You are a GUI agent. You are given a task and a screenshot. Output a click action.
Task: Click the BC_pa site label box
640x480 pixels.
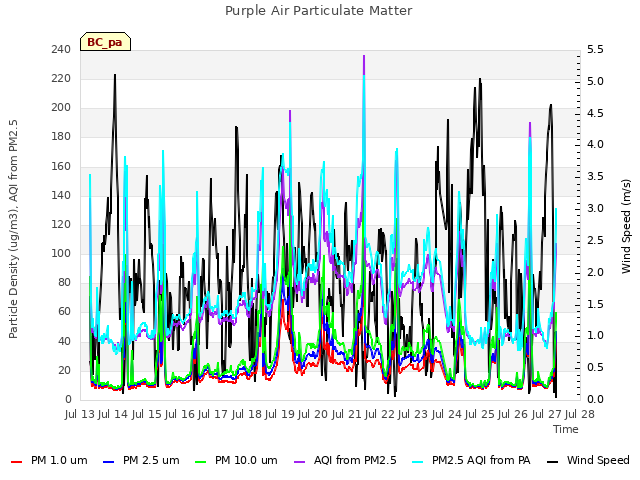click(105, 42)
